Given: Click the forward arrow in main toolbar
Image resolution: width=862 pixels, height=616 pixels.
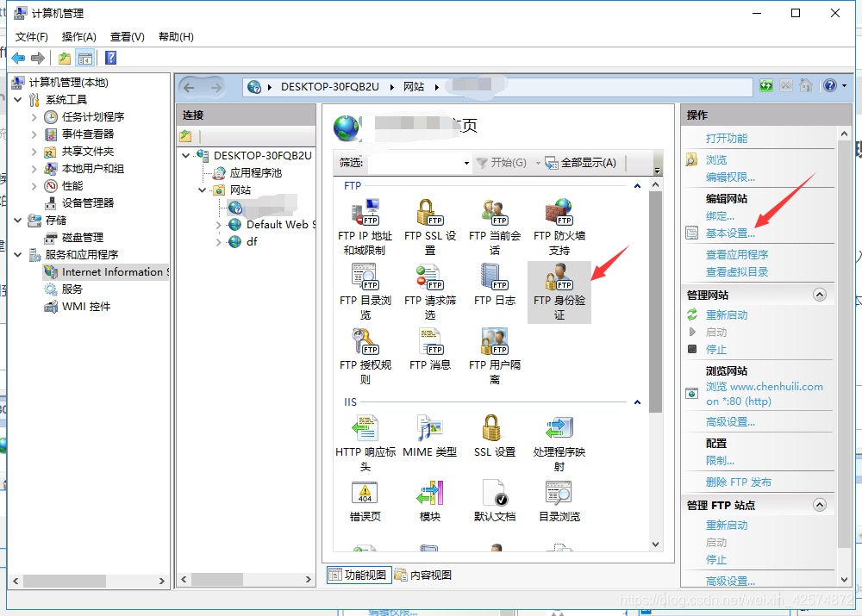Looking at the screenshot, I should point(38,58).
